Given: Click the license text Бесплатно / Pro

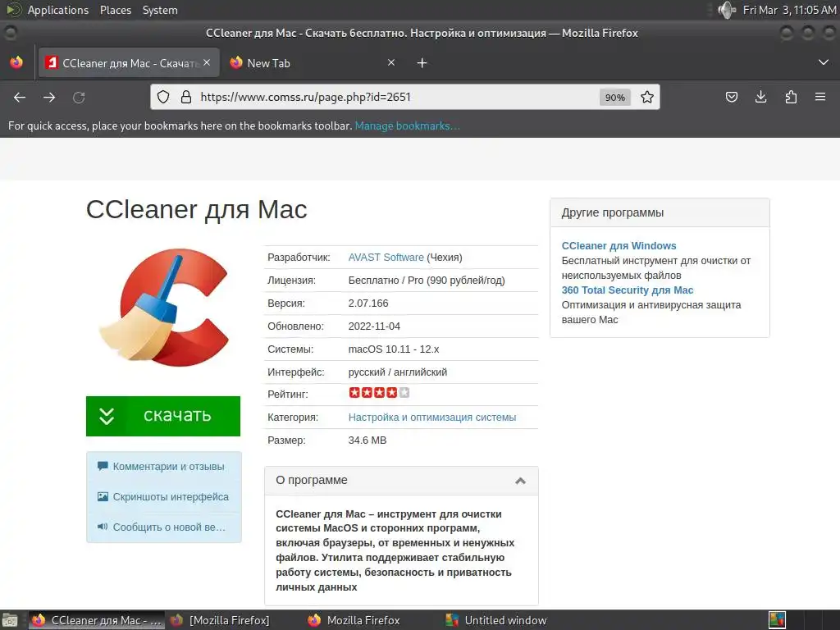Looking at the screenshot, I should point(387,281).
